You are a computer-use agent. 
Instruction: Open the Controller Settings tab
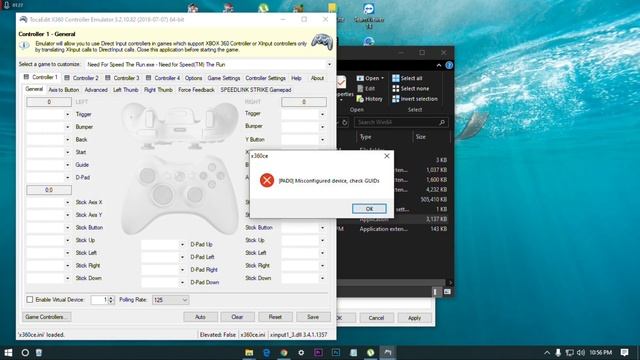click(265, 78)
